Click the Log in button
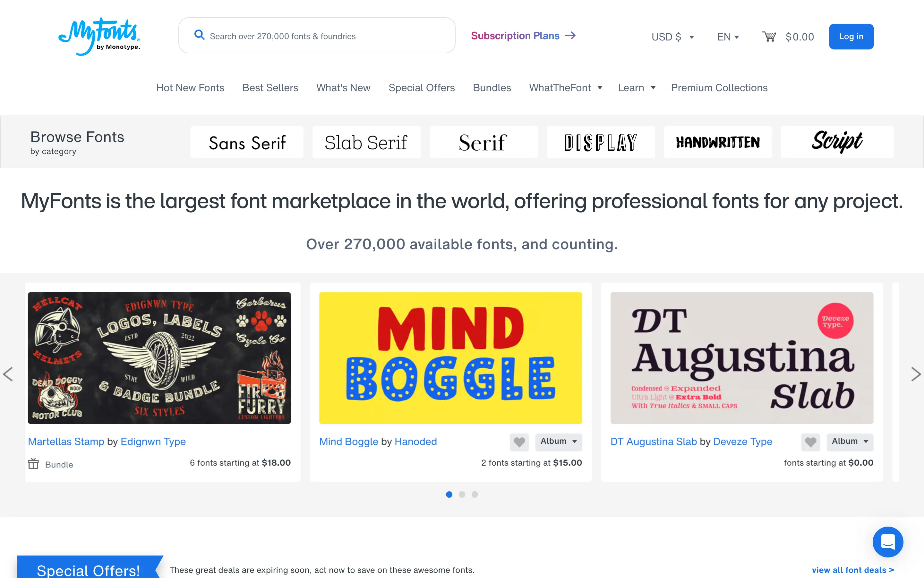This screenshot has height=578, width=924. click(x=851, y=36)
